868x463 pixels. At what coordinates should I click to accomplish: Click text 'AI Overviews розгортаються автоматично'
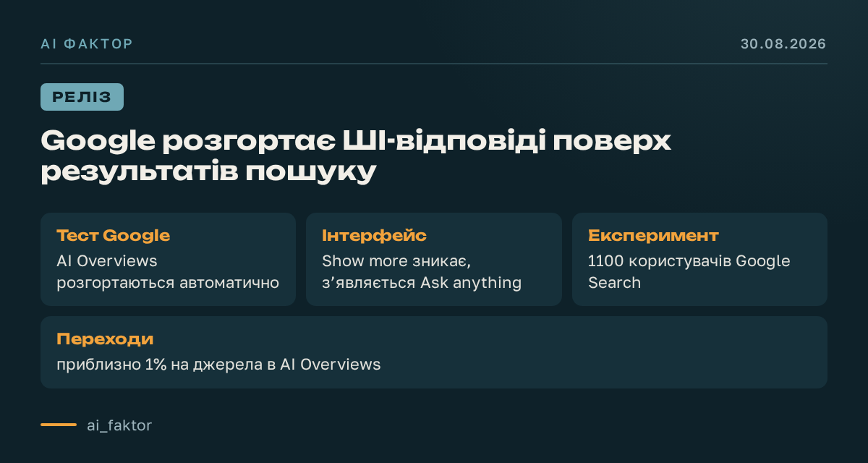168,271
